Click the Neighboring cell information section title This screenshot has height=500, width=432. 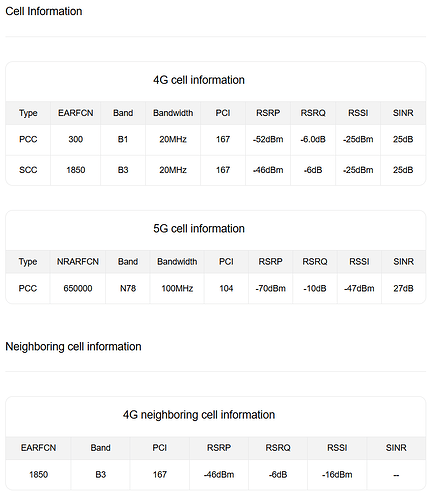(x=73, y=347)
